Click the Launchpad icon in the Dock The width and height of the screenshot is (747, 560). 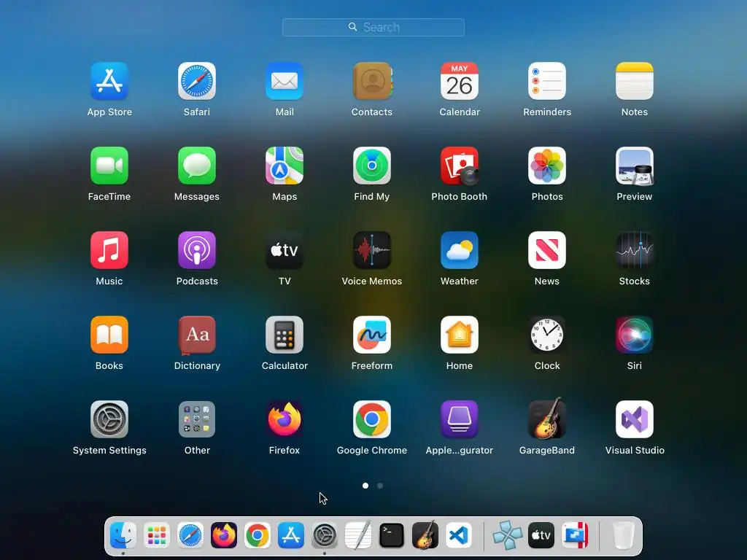point(157,535)
